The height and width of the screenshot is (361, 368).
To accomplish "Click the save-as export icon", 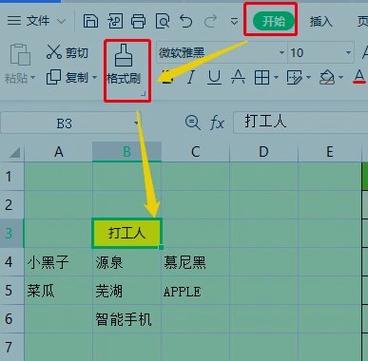I will click(115, 22).
